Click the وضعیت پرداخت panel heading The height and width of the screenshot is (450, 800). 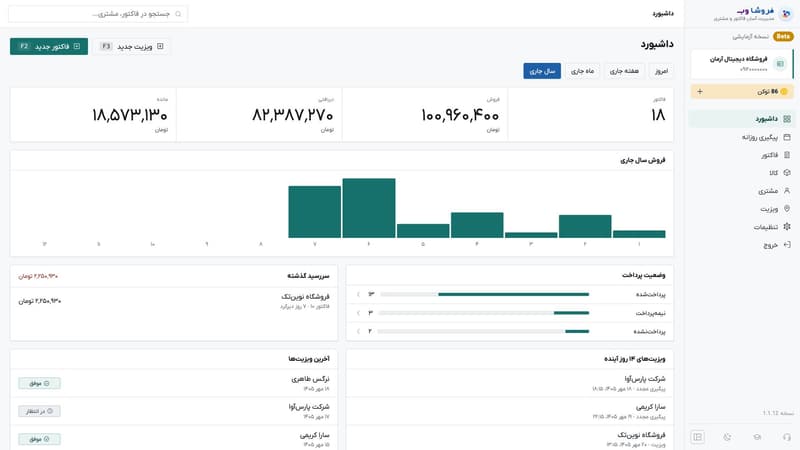point(643,275)
